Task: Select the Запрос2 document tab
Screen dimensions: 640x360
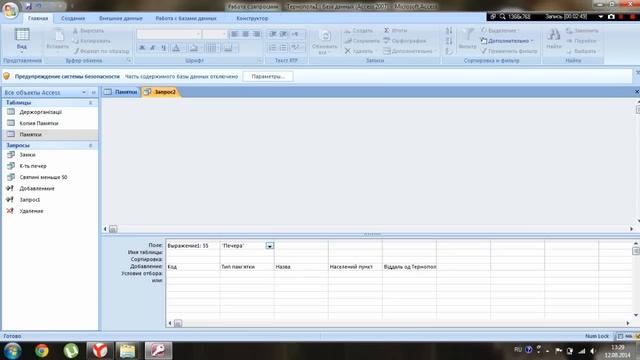Action: pos(160,92)
